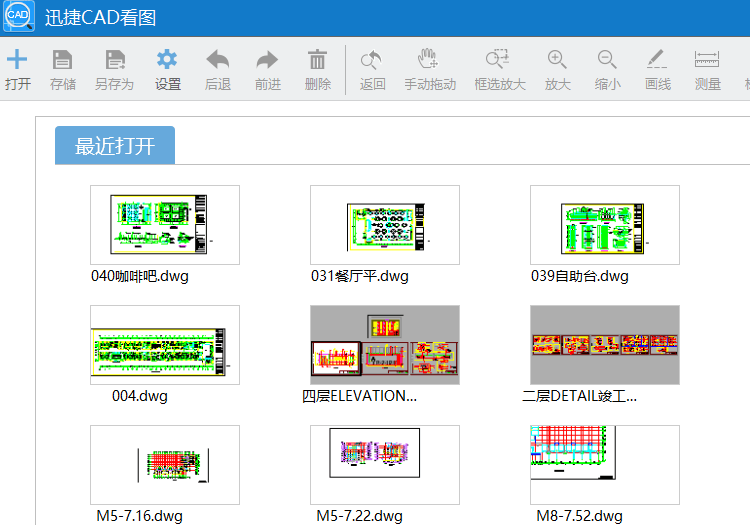The width and height of the screenshot is (750, 525).
Task: Click the 迅捷CAD看图 app logo icon
Action: click(x=19, y=16)
